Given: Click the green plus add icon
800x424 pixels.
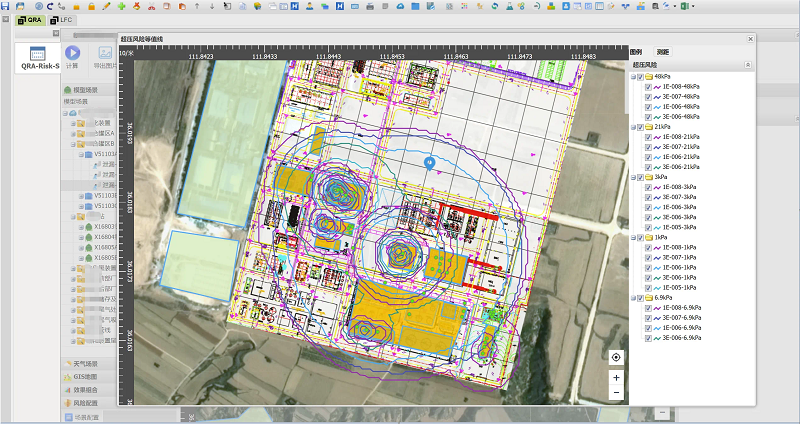Looking at the screenshot, I should coord(121,6).
